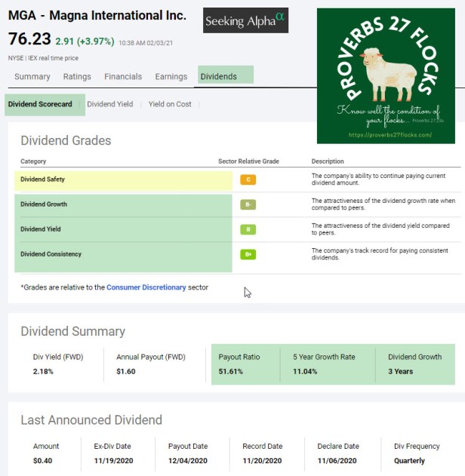Click the Seeking Alpha logo
The image size is (465, 476).
click(245, 21)
